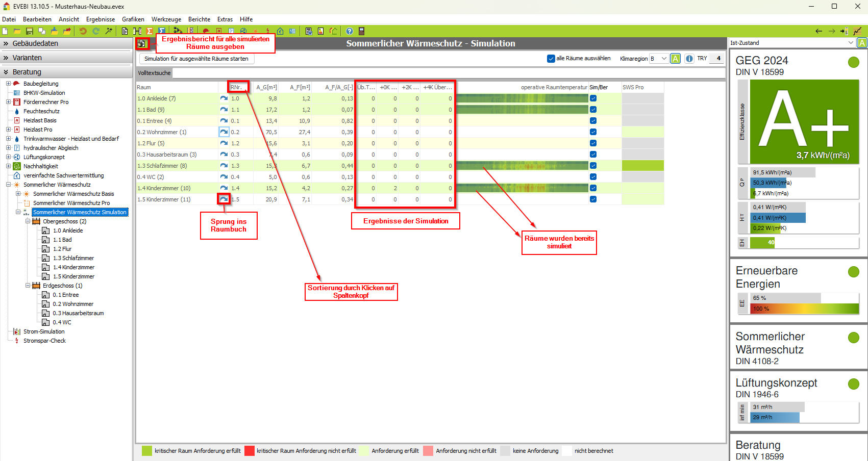Click the orange sigma toolbar icon
868x461 pixels.
(150, 31)
